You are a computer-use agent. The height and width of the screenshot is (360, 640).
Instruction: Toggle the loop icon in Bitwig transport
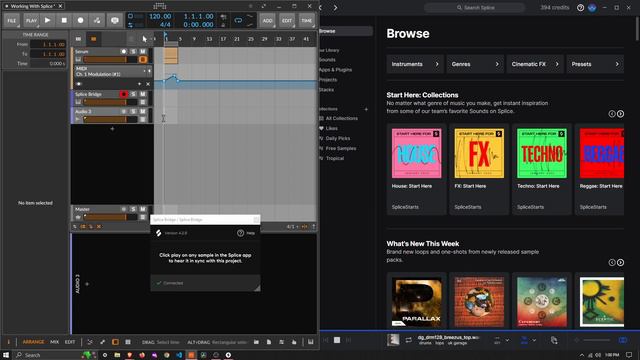click(x=238, y=20)
